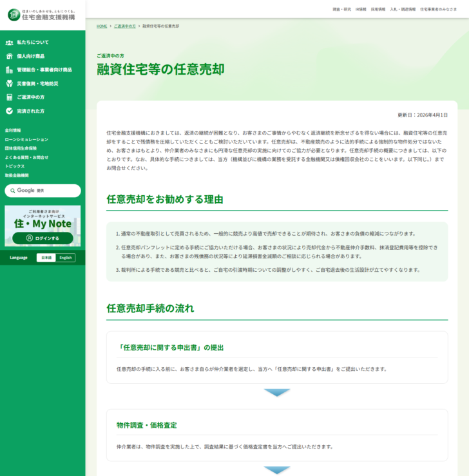Click ご返済中の方 breadcrumb link
This screenshot has height=476, width=469.
coord(125,26)
